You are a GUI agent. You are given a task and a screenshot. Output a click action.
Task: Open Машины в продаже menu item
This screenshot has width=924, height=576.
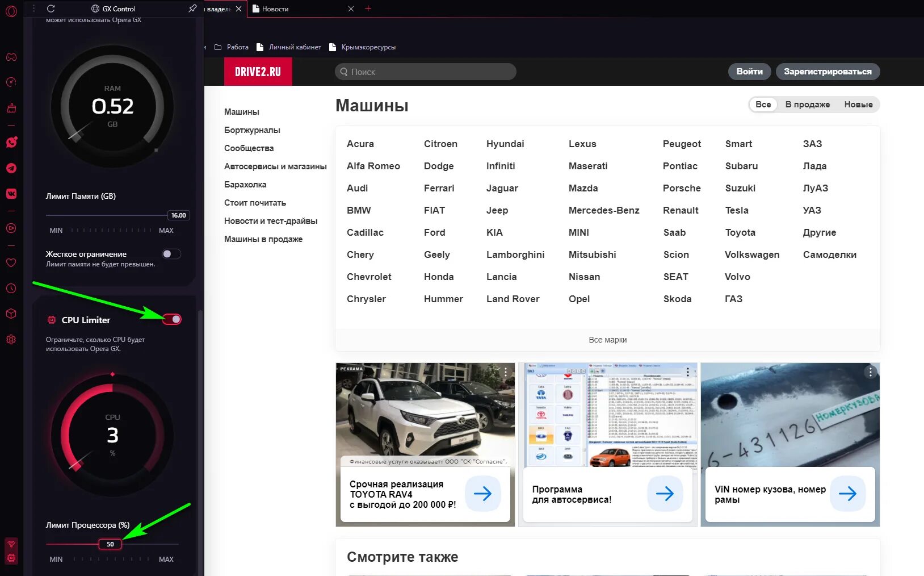click(x=263, y=239)
